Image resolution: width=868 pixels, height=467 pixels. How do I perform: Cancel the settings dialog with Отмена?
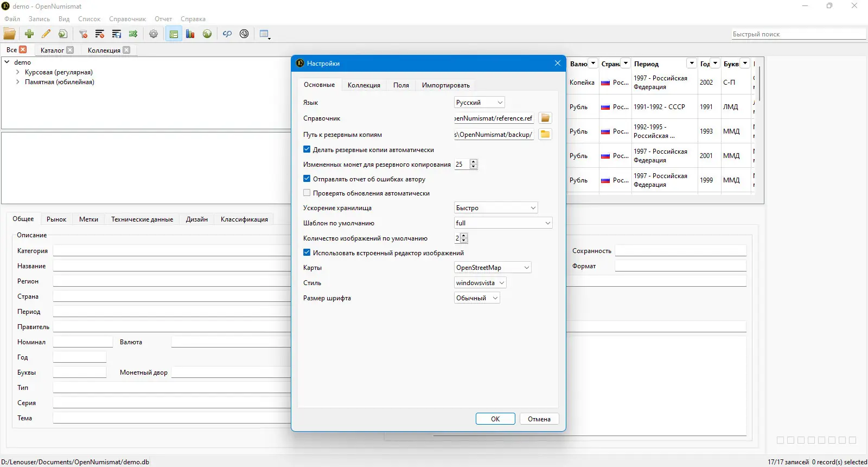539,419
